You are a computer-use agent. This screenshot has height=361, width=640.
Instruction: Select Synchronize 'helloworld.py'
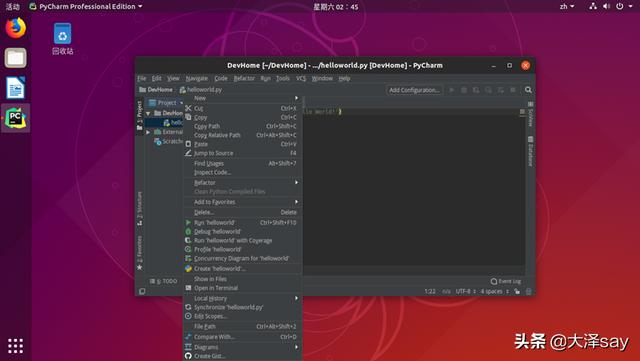click(243, 307)
